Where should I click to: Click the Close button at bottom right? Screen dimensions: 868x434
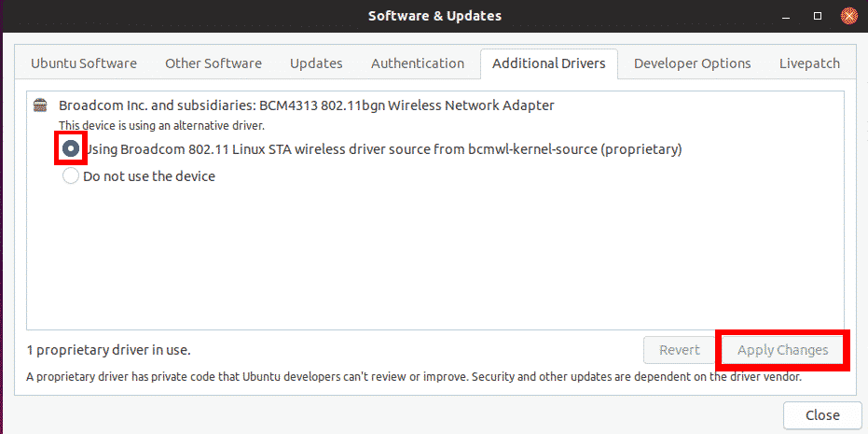(822, 415)
